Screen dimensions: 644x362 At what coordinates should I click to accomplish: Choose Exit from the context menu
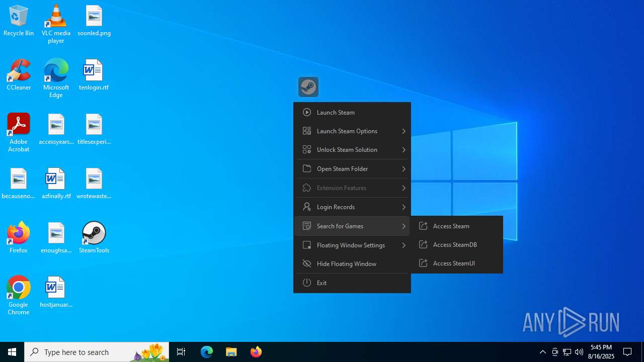352,283
